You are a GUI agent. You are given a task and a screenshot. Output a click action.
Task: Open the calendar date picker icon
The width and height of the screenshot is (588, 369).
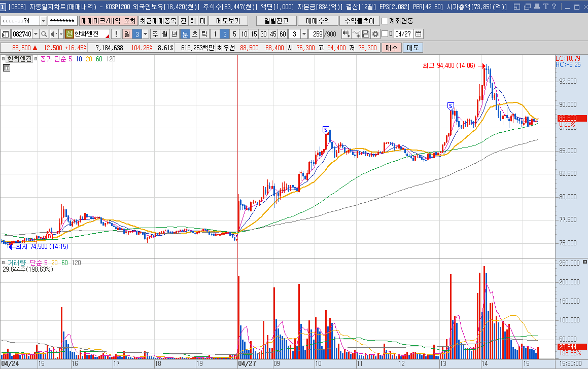click(x=419, y=34)
